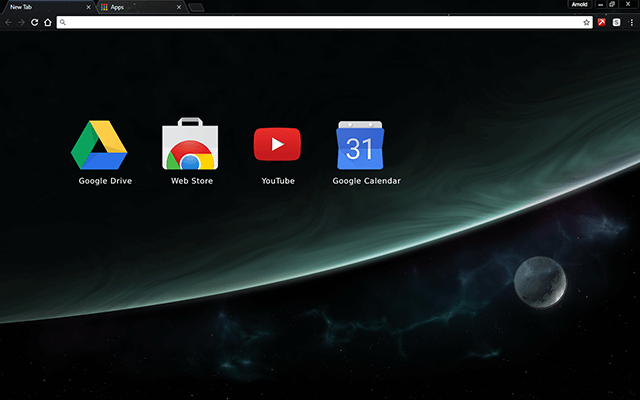The height and width of the screenshot is (400, 640).
Task: Open a new tab with the tab-strip button
Action: pyautogui.click(x=197, y=8)
